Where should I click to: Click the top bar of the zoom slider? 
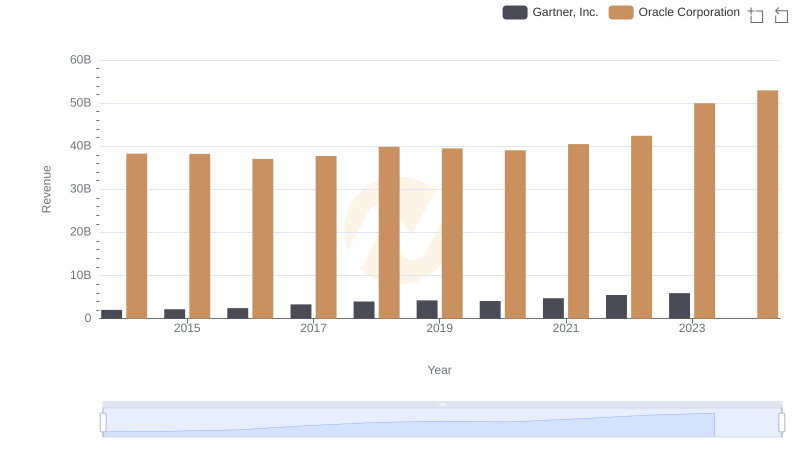442,404
